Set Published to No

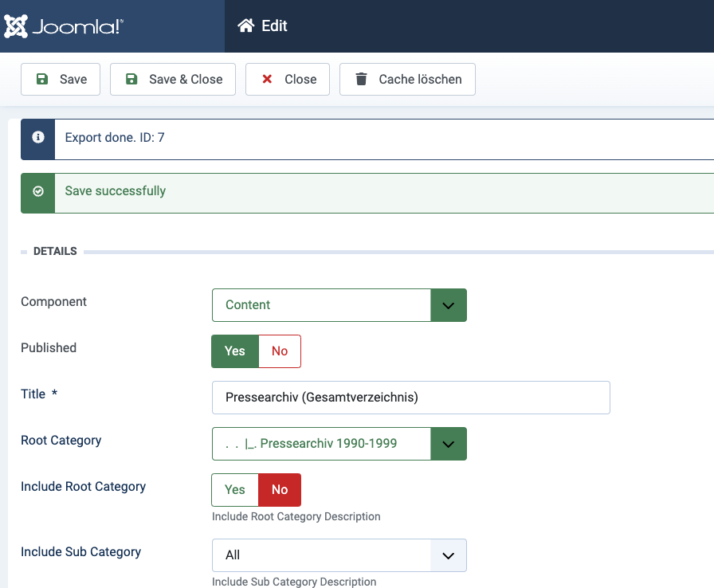(280, 351)
